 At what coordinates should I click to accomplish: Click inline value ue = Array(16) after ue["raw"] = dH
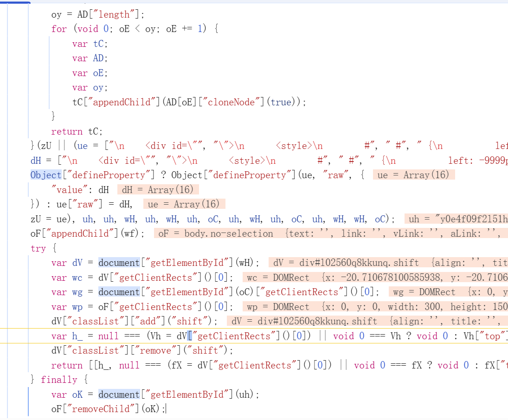coord(184,204)
